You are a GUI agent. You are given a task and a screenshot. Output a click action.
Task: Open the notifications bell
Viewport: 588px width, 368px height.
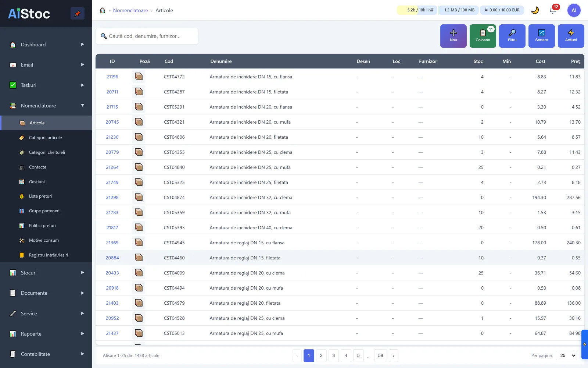(553, 10)
